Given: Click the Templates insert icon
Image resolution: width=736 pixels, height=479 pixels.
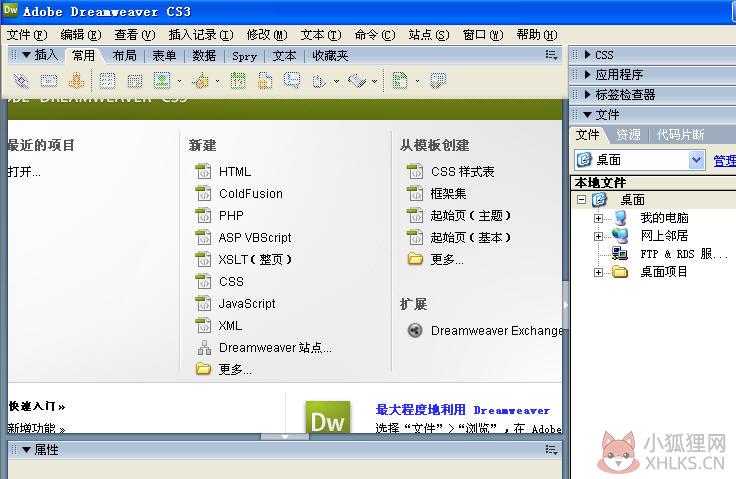Looking at the screenshot, I should pos(399,81).
